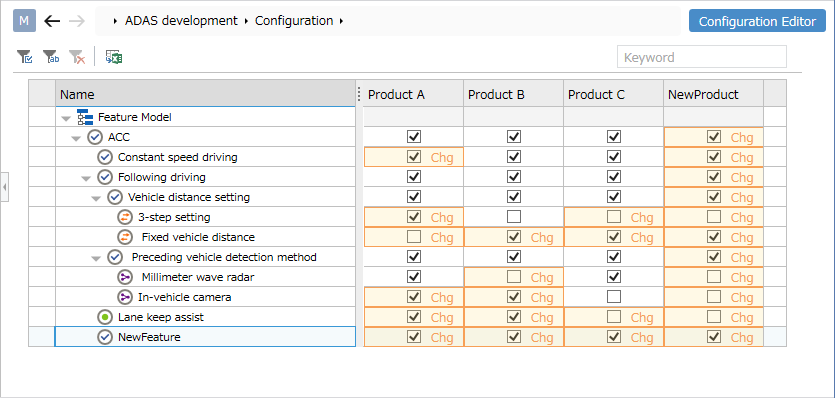835x398 pixels.
Task: Click the ACC feature checkmark icon
Action: tap(95, 137)
